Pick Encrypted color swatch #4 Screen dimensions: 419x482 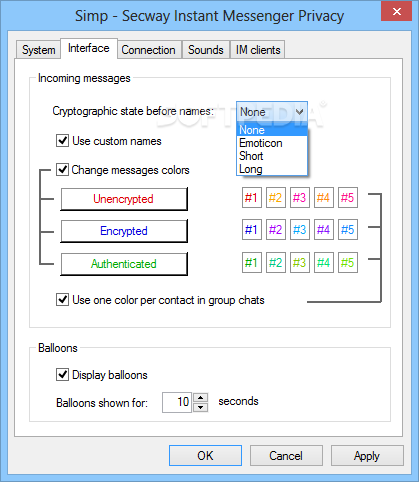[324, 230]
